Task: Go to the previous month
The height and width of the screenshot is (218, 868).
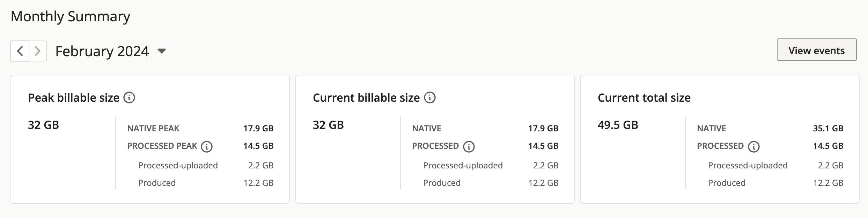Action: (20, 51)
